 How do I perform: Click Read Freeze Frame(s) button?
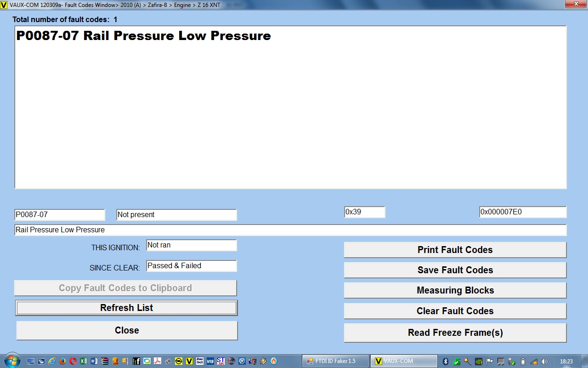click(x=455, y=333)
